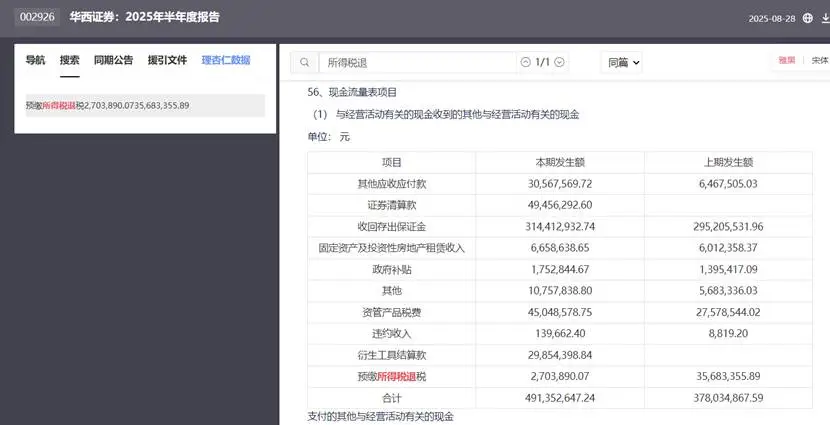Click value 8,819.20
Viewport: 830px width, 425px height.
point(728,333)
